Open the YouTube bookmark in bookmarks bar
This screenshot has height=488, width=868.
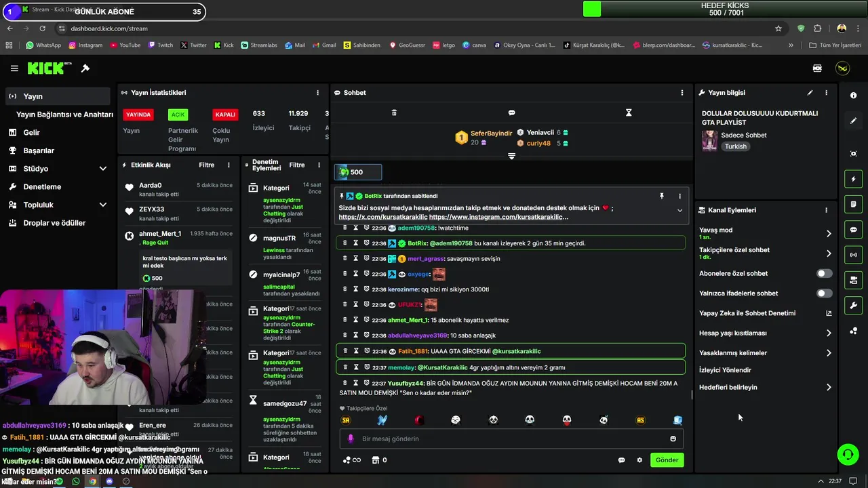coord(125,45)
